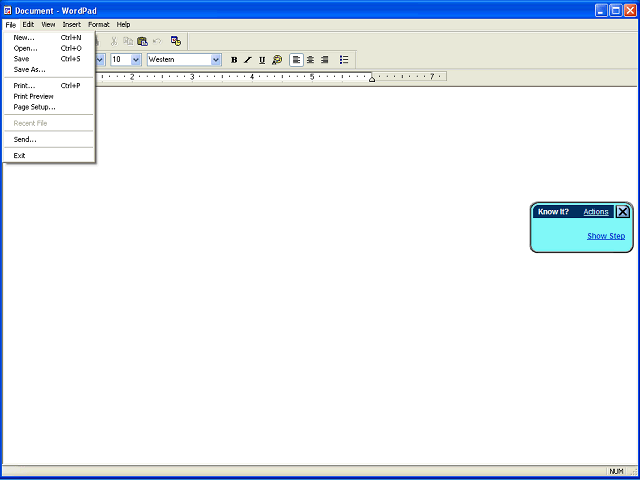Image resolution: width=640 pixels, height=480 pixels.
Task: Click the Copy toolbar icon
Action: click(128, 41)
